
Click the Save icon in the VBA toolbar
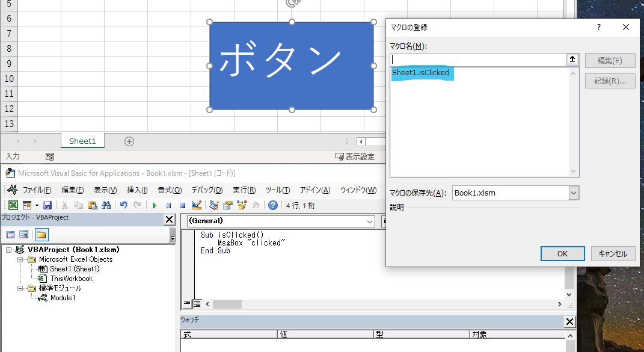click(47, 205)
